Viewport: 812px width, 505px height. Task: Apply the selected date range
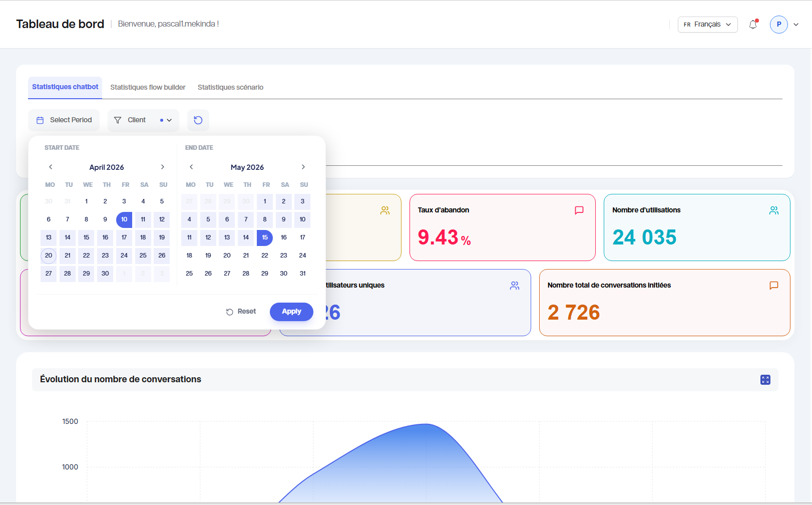click(291, 312)
